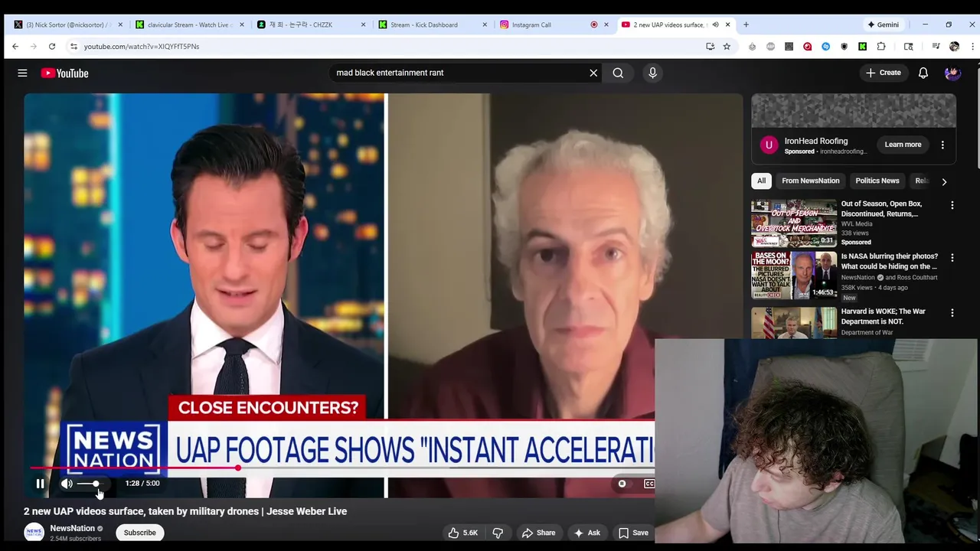Image resolution: width=980 pixels, height=551 pixels.
Task: Open options menu for IronHead Roofing ad
Action: coord(942,145)
